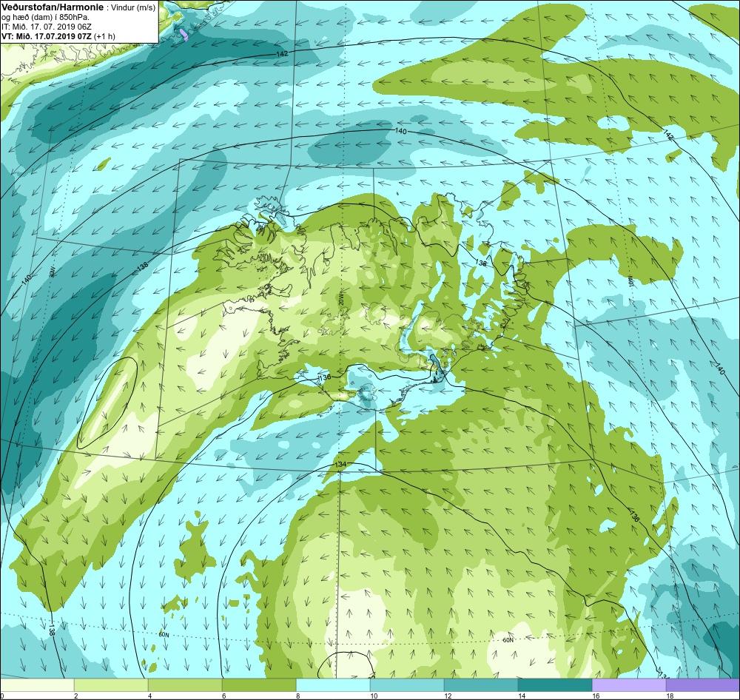Select the purple legend swatch above 18 m/s

tap(703, 685)
